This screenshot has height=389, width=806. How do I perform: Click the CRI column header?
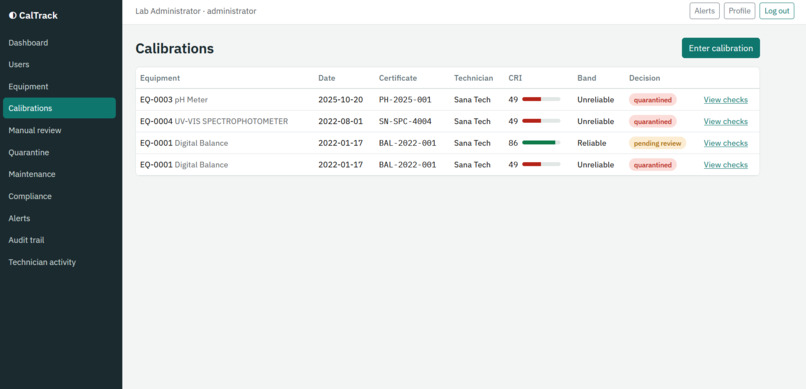pyautogui.click(x=515, y=78)
